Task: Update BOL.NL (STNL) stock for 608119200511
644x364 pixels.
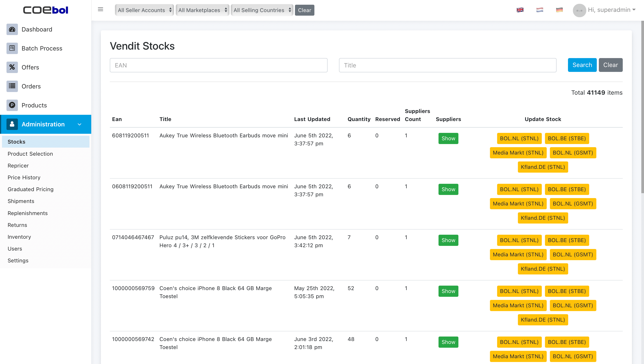Action: pyautogui.click(x=519, y=138)
